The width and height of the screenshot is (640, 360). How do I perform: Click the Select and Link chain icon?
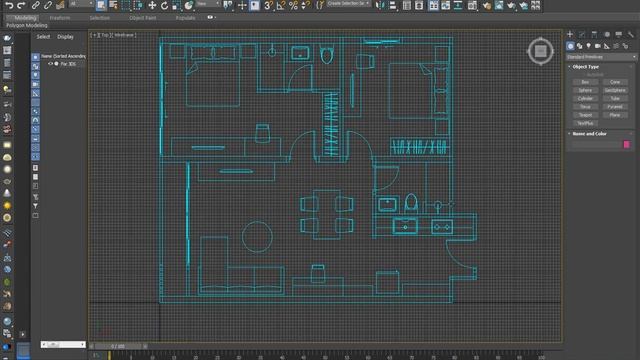click(x=36, y=5)
